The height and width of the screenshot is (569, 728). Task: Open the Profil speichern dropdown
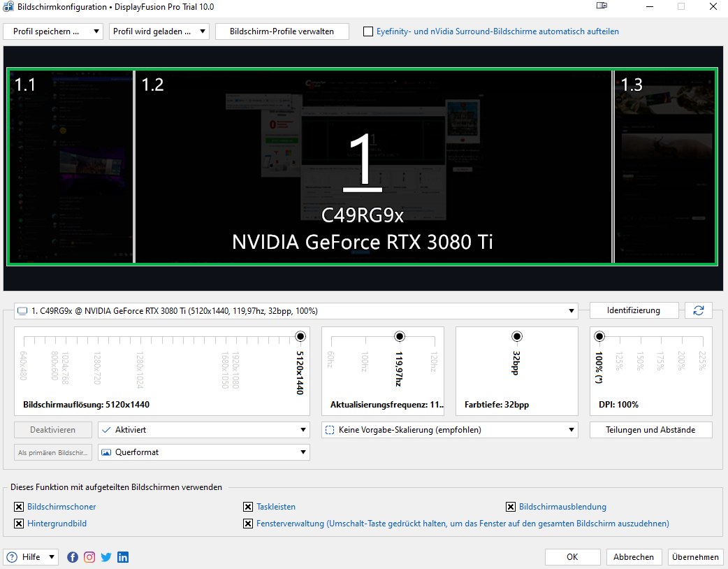[53, 31]
